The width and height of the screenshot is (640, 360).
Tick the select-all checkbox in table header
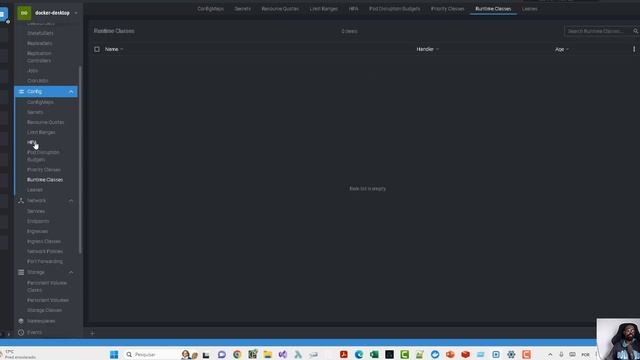tap(97, 49)
